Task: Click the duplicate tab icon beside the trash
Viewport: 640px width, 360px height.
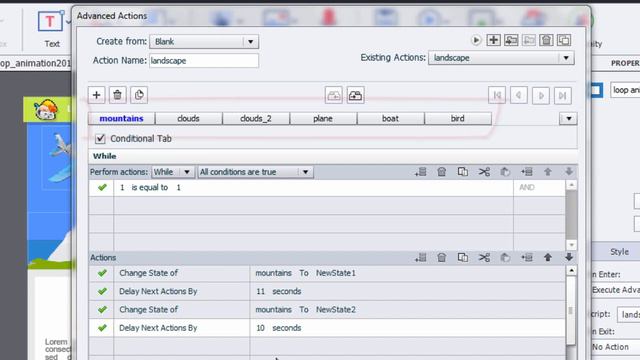Action: click(x=139, y=95)
